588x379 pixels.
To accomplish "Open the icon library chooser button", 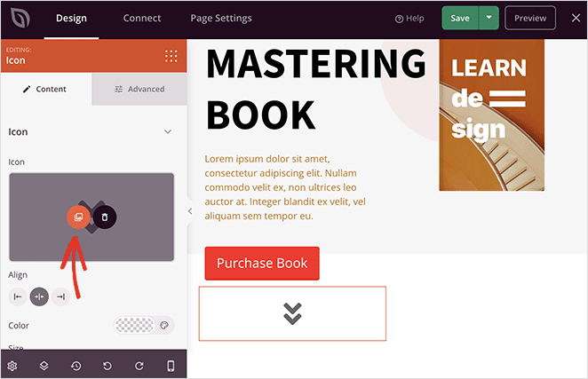I will pyautogui.click(x=78, y=217).
